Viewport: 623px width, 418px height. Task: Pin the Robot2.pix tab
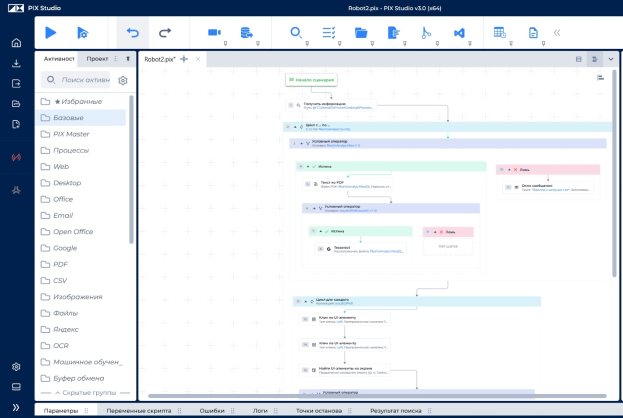184,59
